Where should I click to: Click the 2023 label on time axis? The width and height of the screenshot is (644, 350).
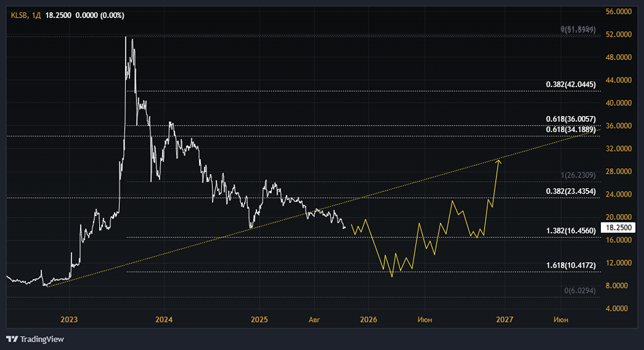(69, 320)
